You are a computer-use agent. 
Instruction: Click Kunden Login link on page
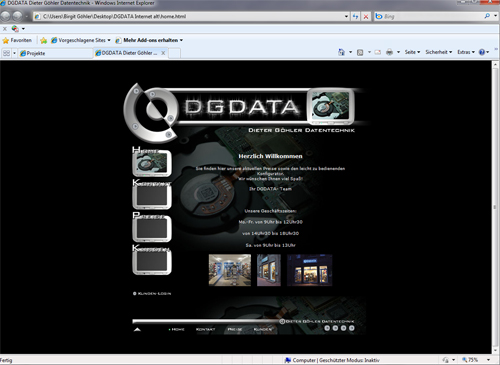pos(152,294)
